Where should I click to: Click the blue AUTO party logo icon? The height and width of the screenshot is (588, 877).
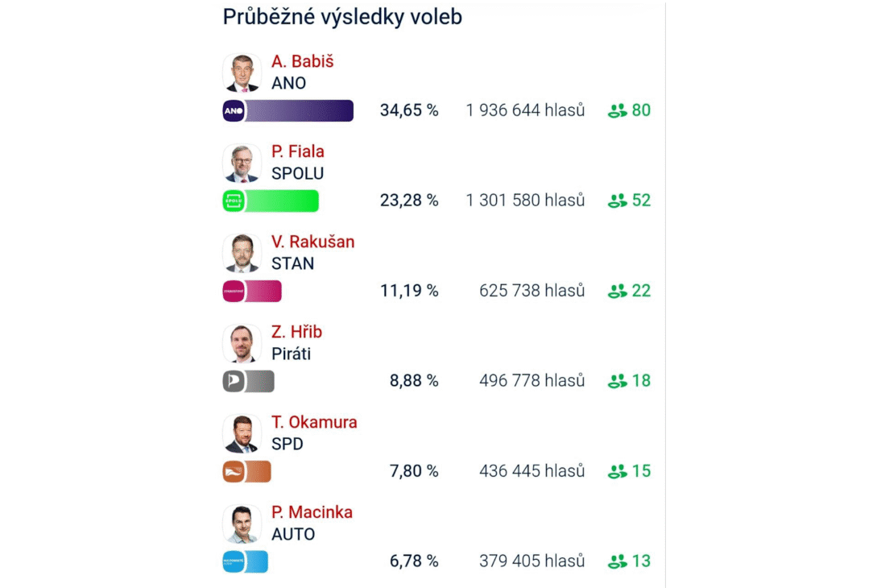[234, 561]
